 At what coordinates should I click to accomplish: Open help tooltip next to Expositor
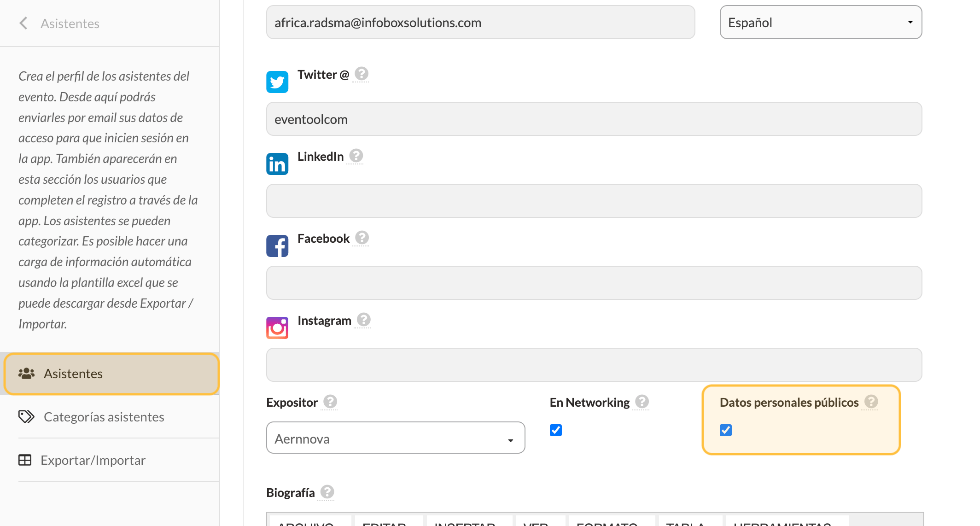tap(330, 402)
